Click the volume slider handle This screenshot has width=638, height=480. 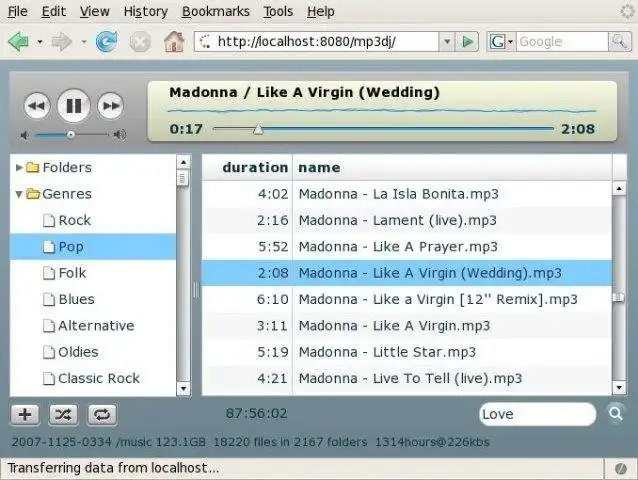[71, 135]
